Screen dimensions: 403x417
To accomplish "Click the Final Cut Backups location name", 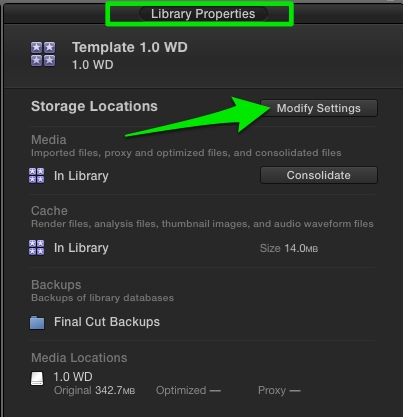I will coord(107,322).
